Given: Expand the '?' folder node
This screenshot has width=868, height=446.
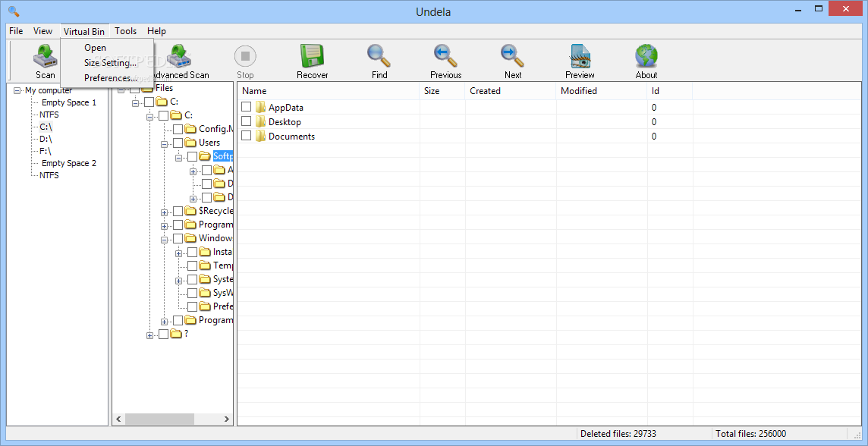Looking at the screenshot, I should pos(150,335).
